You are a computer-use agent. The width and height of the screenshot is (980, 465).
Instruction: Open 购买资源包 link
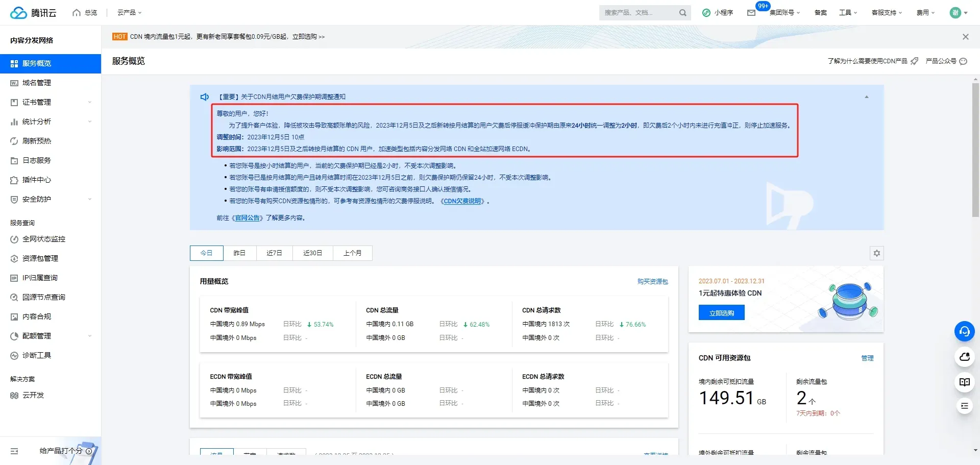point(652,282)
